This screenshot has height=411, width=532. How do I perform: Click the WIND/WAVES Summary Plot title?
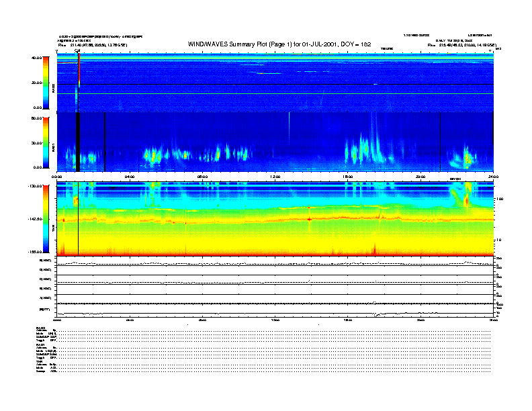click(279, 44)
